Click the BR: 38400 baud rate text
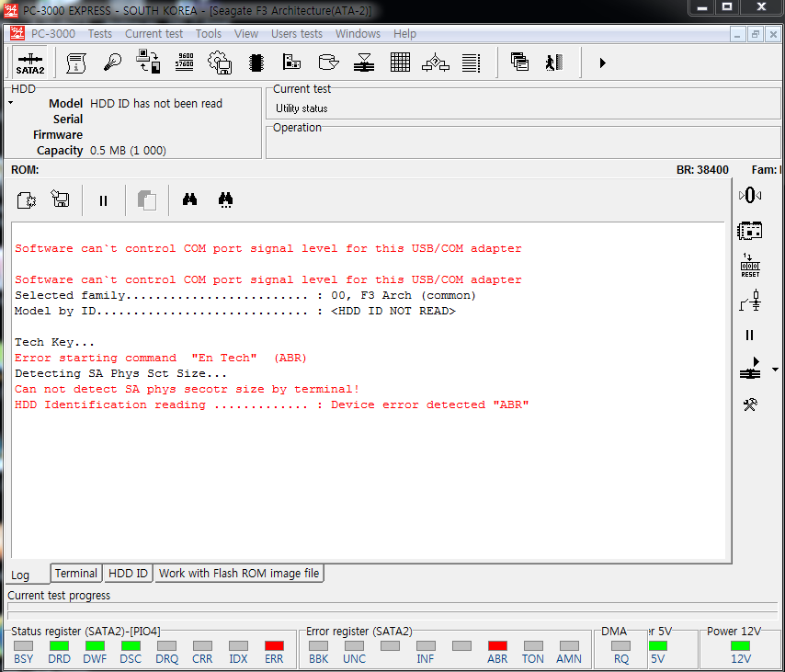785x672 pixels. [702, 170]
